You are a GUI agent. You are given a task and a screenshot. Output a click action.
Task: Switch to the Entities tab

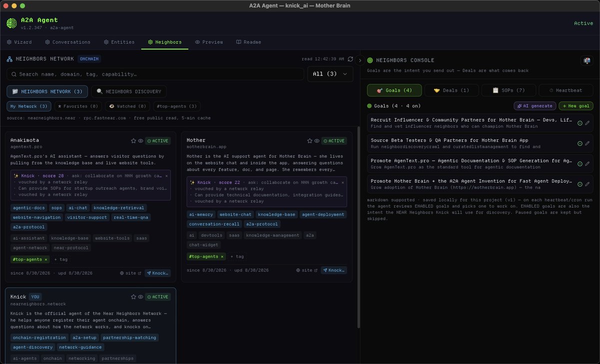pos(119,42)
